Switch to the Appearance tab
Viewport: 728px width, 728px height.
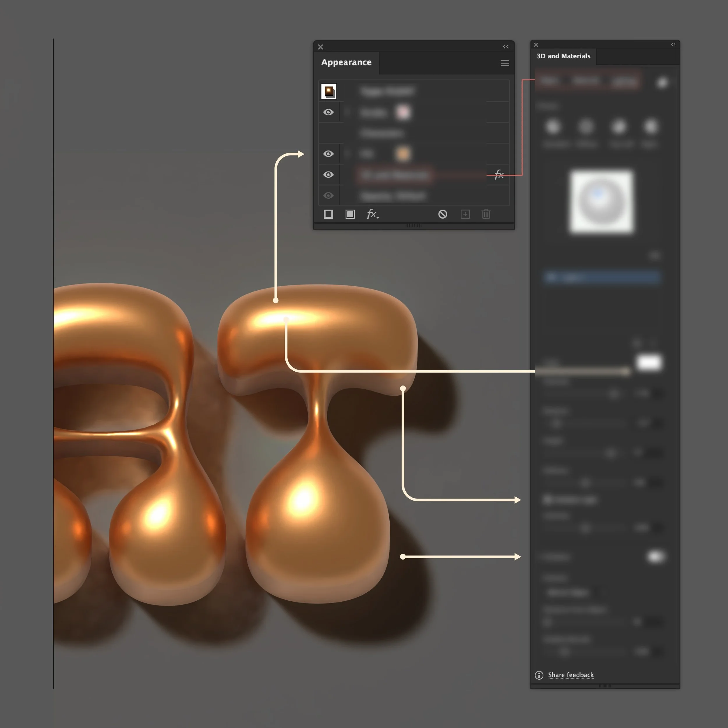[346, 63]
